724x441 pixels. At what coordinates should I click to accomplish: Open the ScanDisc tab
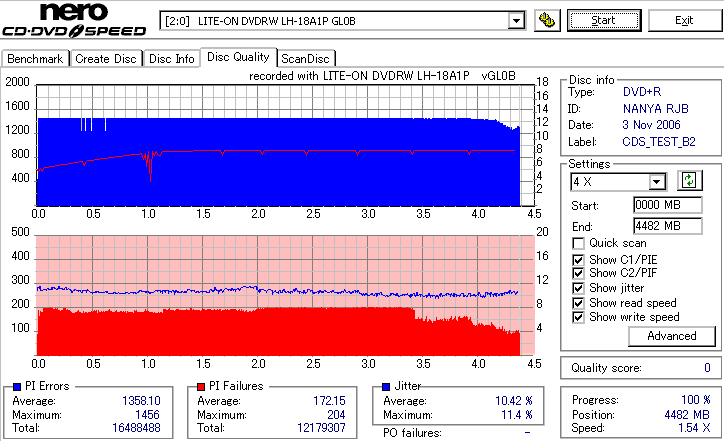[x=305, y=59]
